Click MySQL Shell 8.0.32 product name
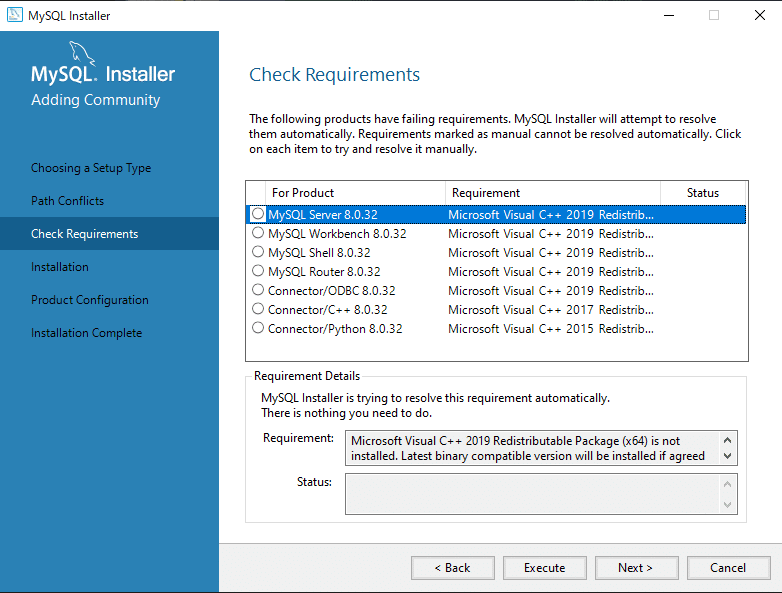 click(x=319, y=252)
